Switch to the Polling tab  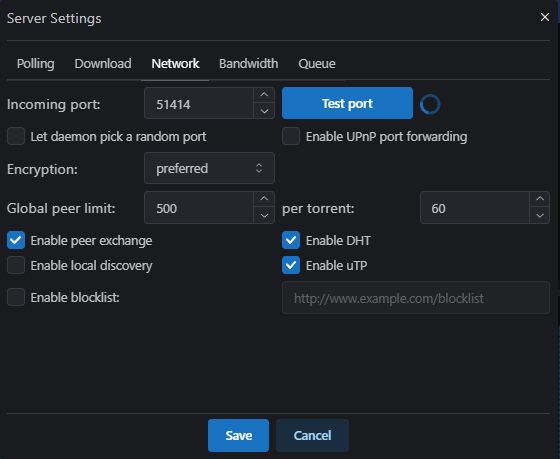tap(36, 64)
